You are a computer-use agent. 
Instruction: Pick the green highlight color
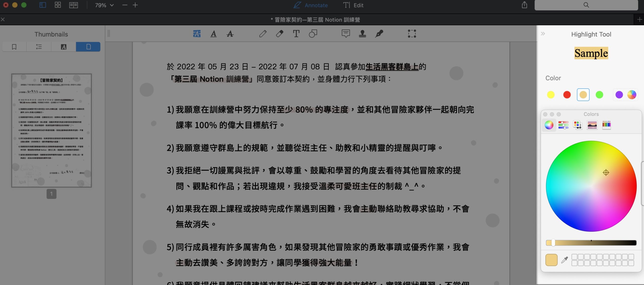(599, 95)
